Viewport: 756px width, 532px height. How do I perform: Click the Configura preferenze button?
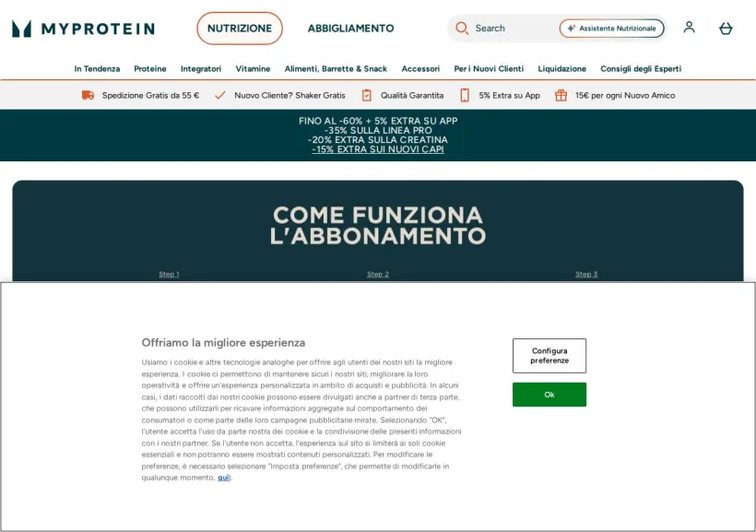[549, 356]
